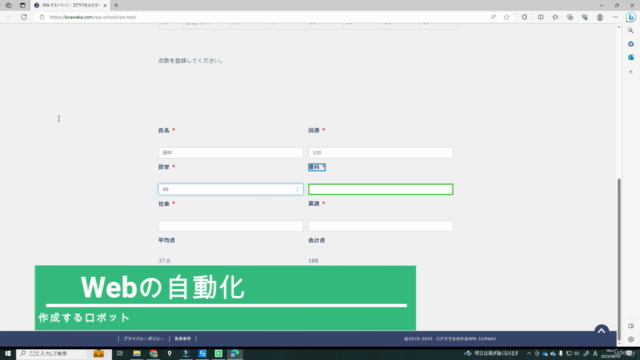Add page to favorites with star icon
Image resolution: width=640 pixels, height=360 pixels.
pos(507,17)
